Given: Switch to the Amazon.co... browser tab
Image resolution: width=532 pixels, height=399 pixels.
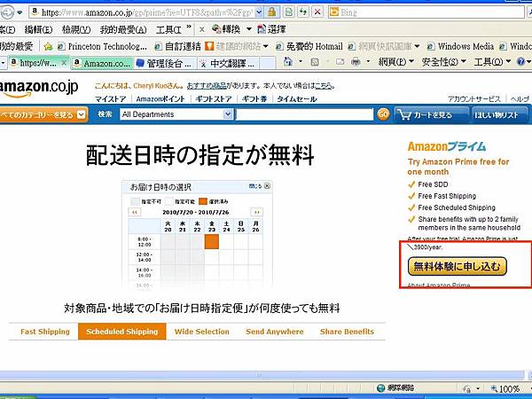Looking at the screenshot, I should [101, 63].
